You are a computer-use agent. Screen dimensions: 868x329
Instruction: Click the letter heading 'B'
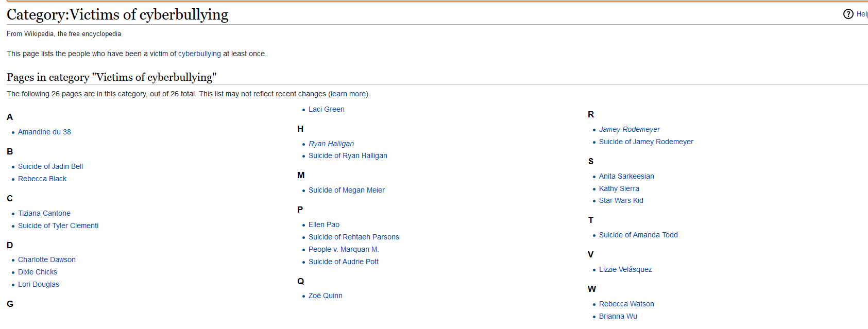pos(10,152)
